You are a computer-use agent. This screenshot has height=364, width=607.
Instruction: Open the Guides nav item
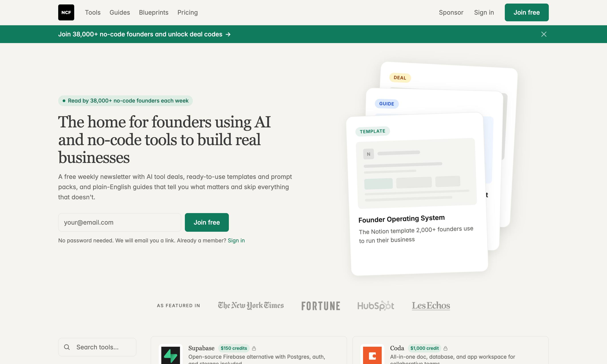[x=120, y=12]
